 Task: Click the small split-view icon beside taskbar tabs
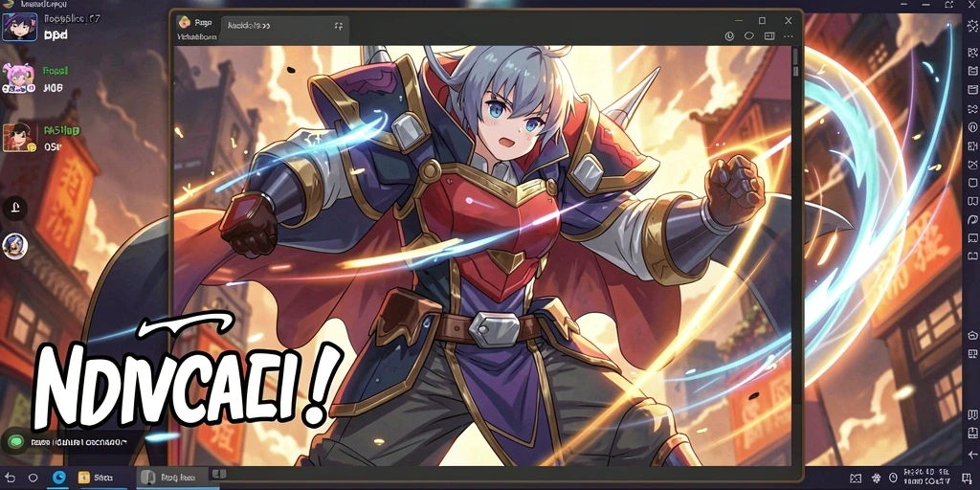[x=219, y=475]
